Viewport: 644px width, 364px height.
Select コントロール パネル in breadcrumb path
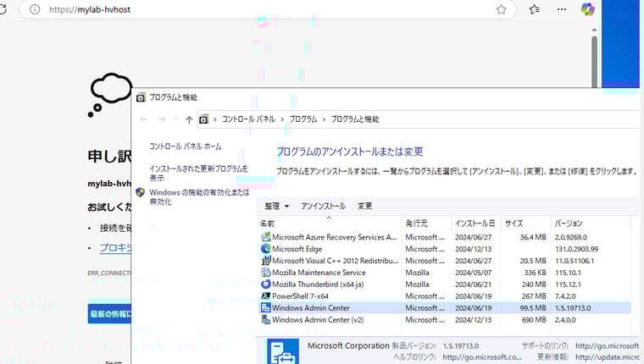pyautogui.click(x=248, y=119)
